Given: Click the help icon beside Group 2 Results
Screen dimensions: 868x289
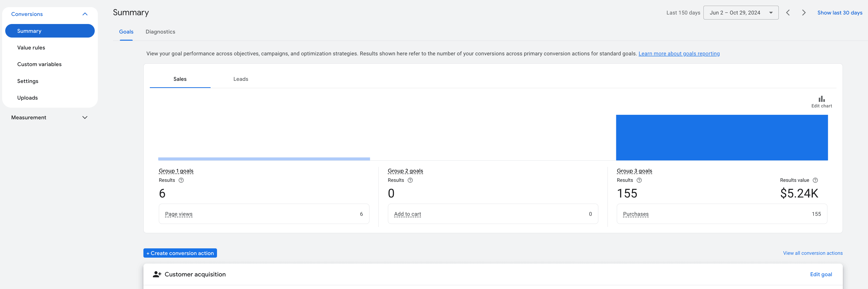Looking at the screenshot, I should [410, 180].
